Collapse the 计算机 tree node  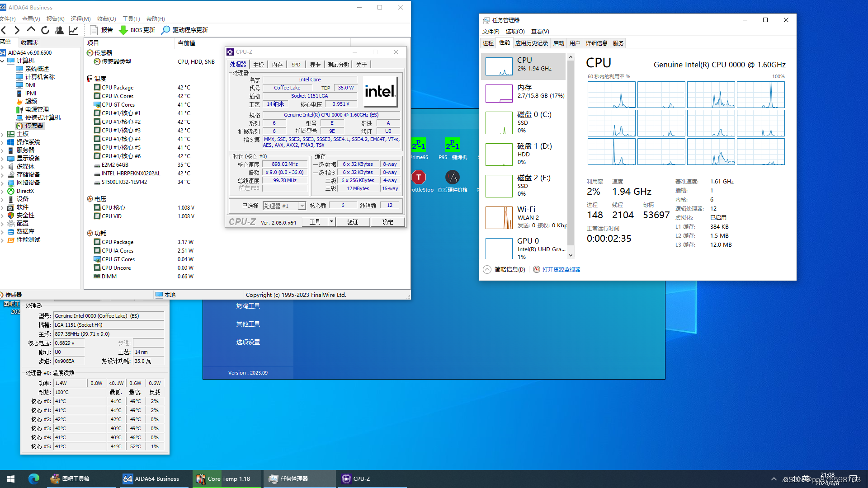tap(3, 61)
